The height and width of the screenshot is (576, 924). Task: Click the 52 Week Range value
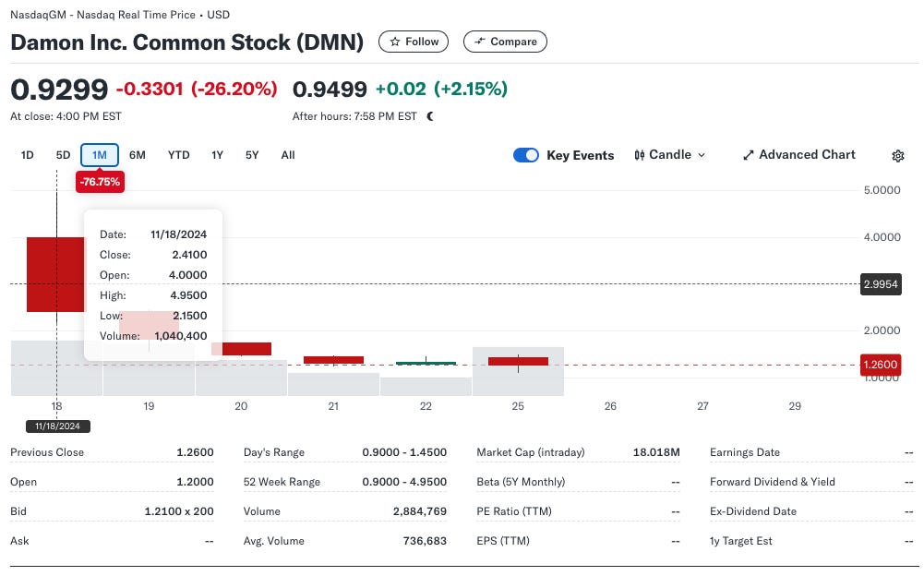click(x=404, y=482)
